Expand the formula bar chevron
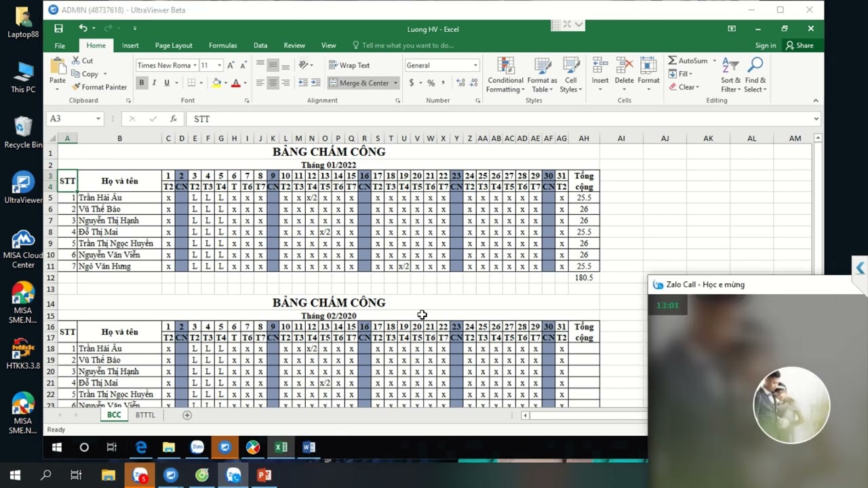 (x=816, y=119)
